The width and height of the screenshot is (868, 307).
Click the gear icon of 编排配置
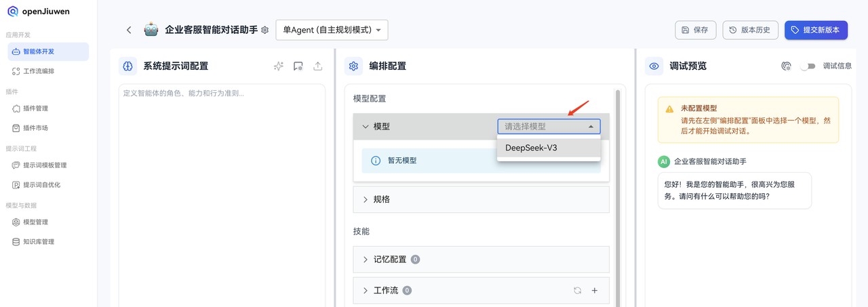[353, 66]
